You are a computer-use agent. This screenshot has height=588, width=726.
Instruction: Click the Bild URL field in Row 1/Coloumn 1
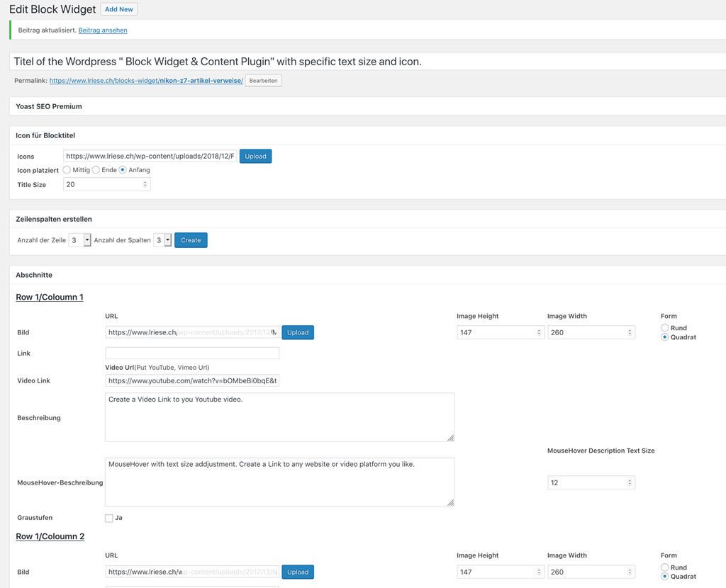coord(192,332)
